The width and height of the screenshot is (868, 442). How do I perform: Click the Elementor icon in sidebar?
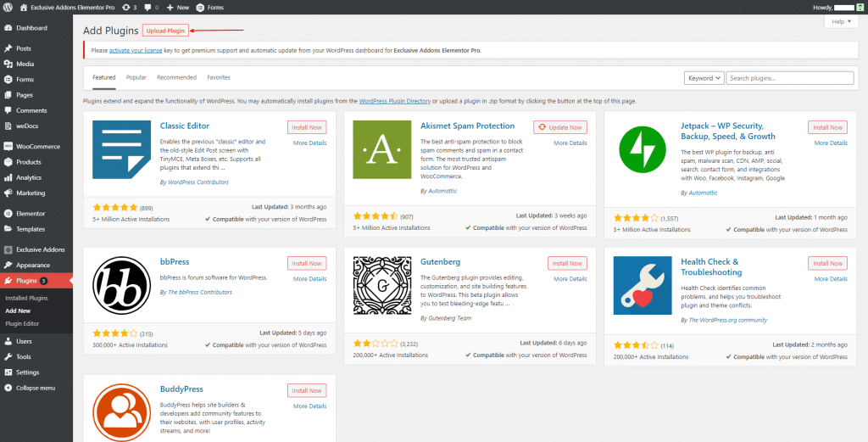click(8, 214)
